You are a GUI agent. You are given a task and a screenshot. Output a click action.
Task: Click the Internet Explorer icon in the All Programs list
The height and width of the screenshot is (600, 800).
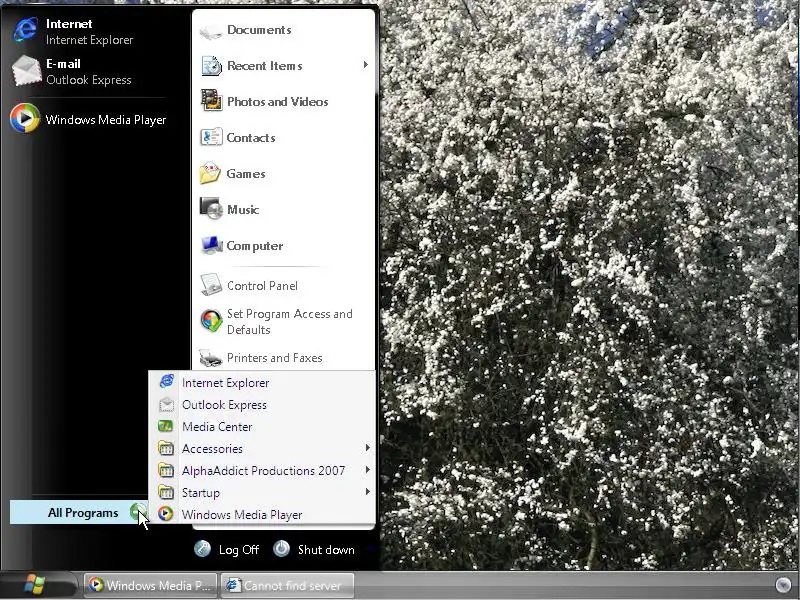point(166,382)
